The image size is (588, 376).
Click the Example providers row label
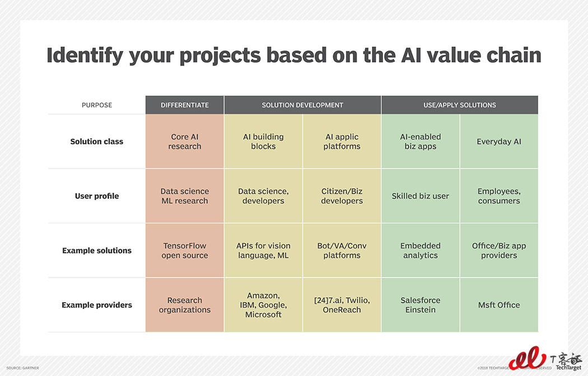pos(97,305)
